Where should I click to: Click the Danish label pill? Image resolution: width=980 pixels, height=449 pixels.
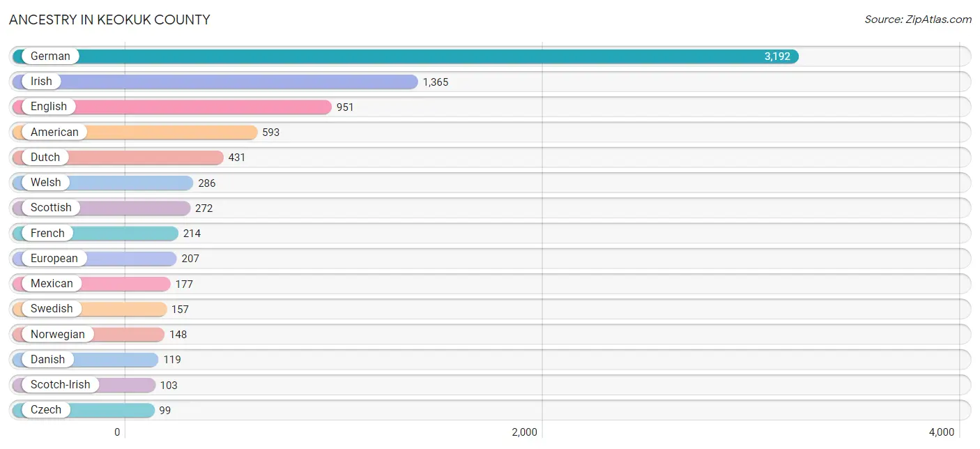[47, 360]
